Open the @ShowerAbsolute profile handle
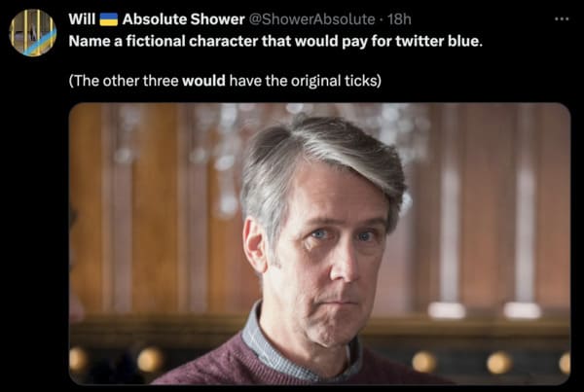The width and height of the screenshot is (584, 392). click(x=311, y=19)
